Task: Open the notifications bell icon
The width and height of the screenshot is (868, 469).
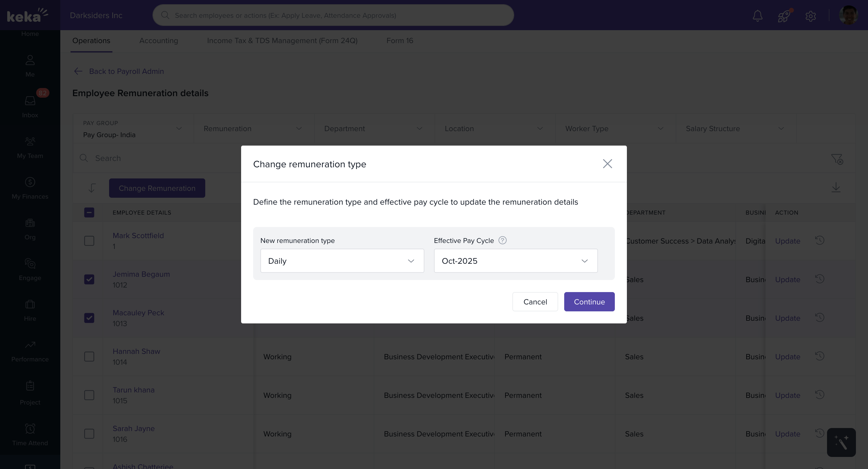Action: pos(757,15)
